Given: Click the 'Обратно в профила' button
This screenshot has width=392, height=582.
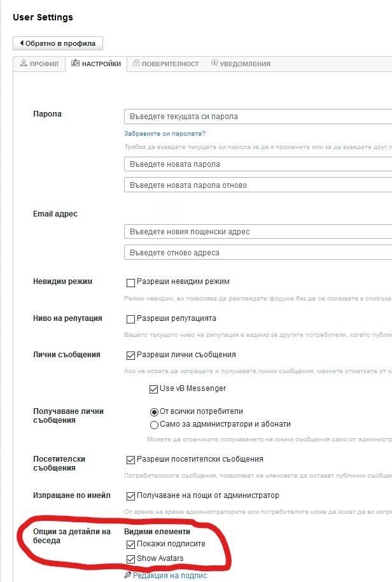Looking at the screenshot, I should 58,43.
